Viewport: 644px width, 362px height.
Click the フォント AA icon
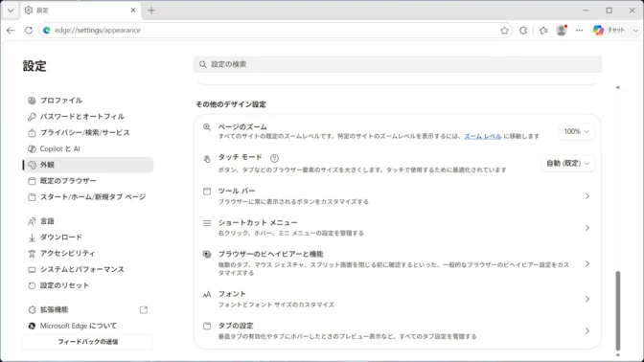(x=207, y=294)
